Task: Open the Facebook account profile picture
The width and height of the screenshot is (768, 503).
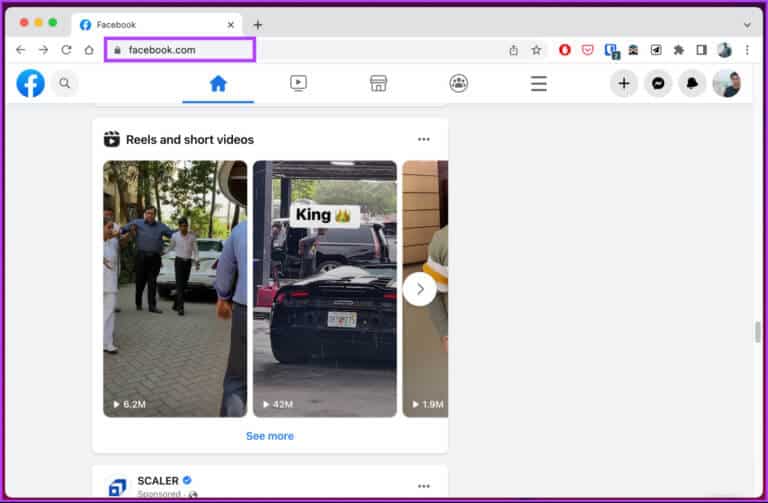Action: 726,83
